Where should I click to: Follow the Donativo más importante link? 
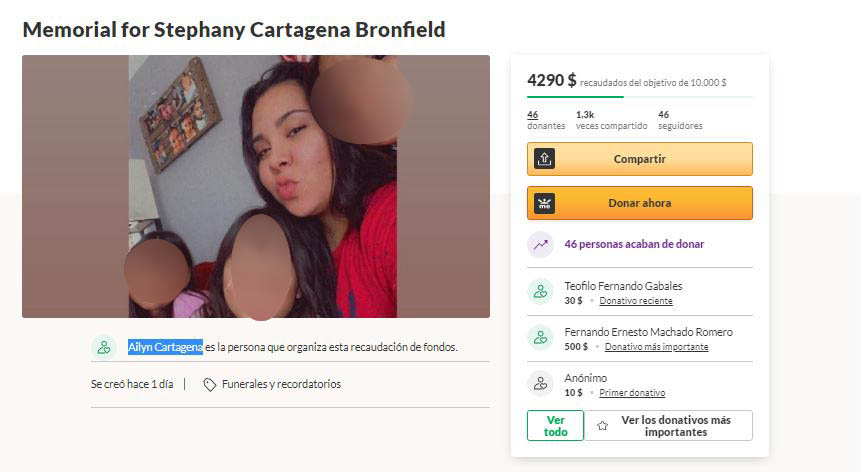tap(656, 347)
